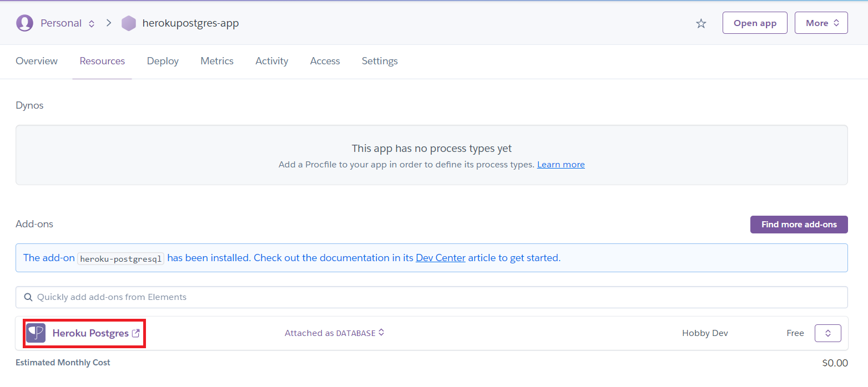
Task: Click the Find more add-ons button
Action: [x=799, y=225]
